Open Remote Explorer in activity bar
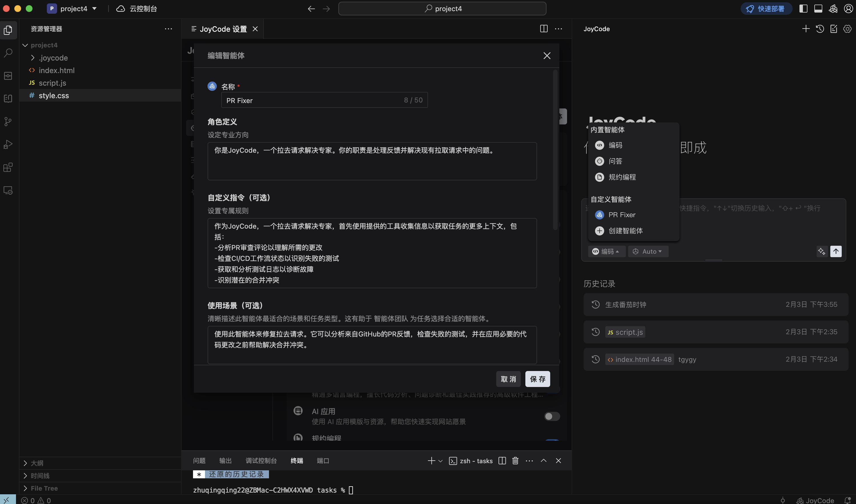This screenshot has width=856, height=504. click(8, 190)
